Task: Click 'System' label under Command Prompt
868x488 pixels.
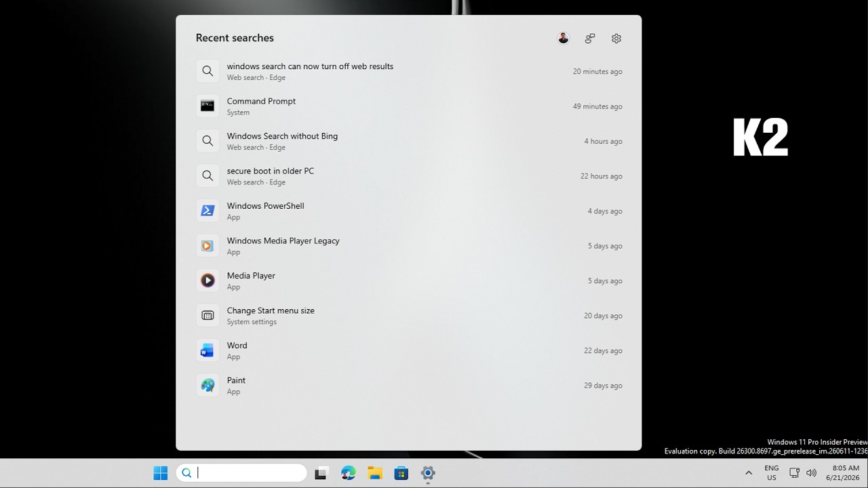Action: [x=238, y=113]
